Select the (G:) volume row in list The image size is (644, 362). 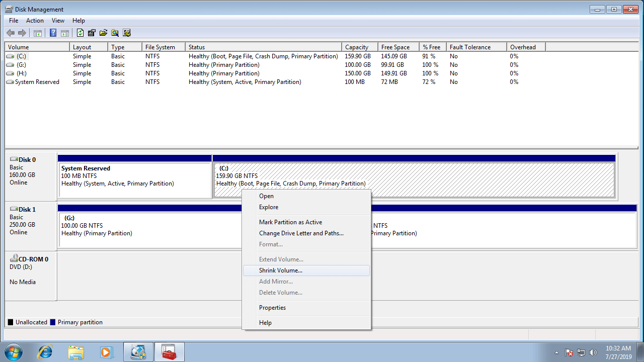click(x=21, y=65)
